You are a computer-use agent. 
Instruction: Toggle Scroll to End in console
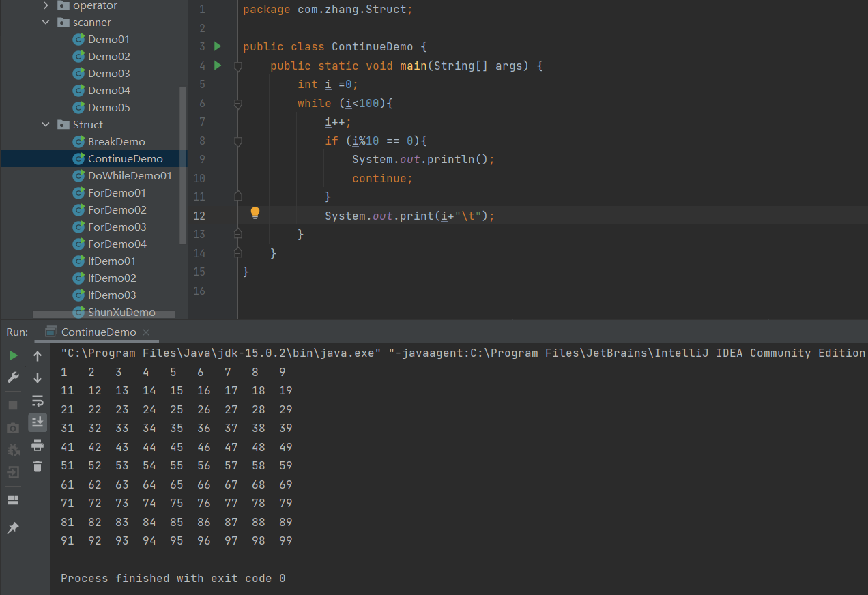point(38,422)
